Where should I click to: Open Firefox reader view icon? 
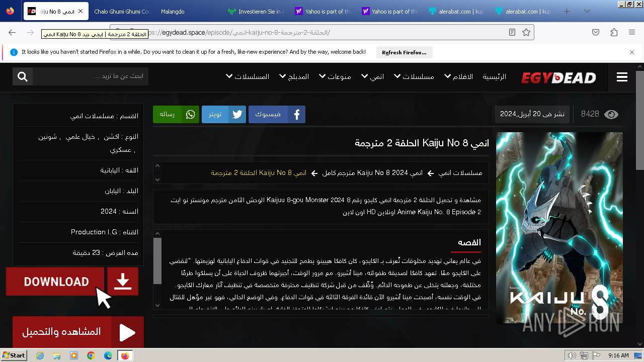click(x=512, y=32)
